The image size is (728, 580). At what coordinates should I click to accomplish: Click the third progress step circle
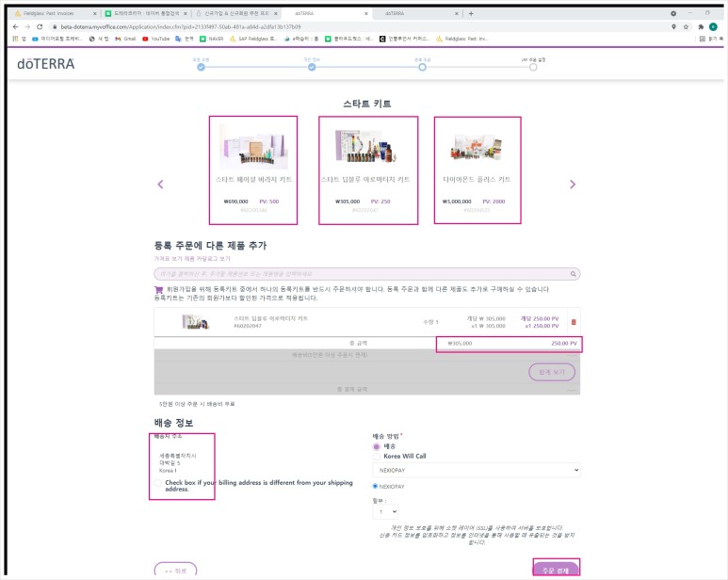(422, 67)
